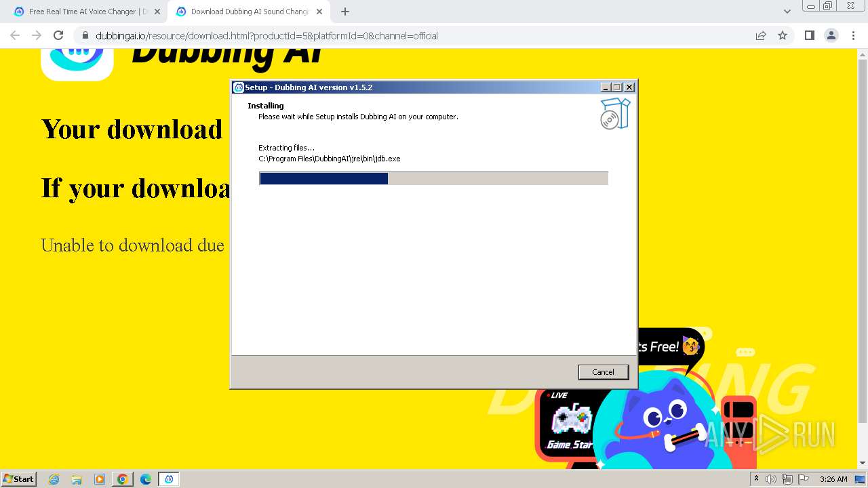
Task: Click the taskbar clock 3:26 AM
Action: (833, 479)
